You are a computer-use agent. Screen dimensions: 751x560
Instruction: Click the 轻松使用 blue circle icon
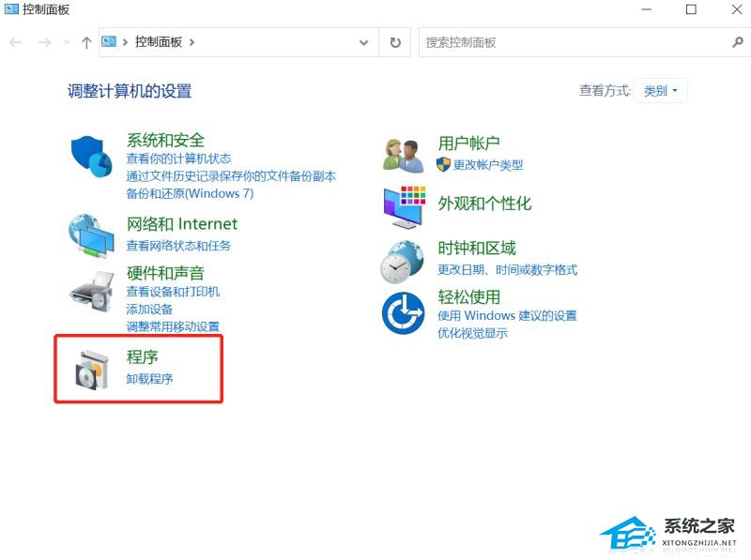pos(403,313)
